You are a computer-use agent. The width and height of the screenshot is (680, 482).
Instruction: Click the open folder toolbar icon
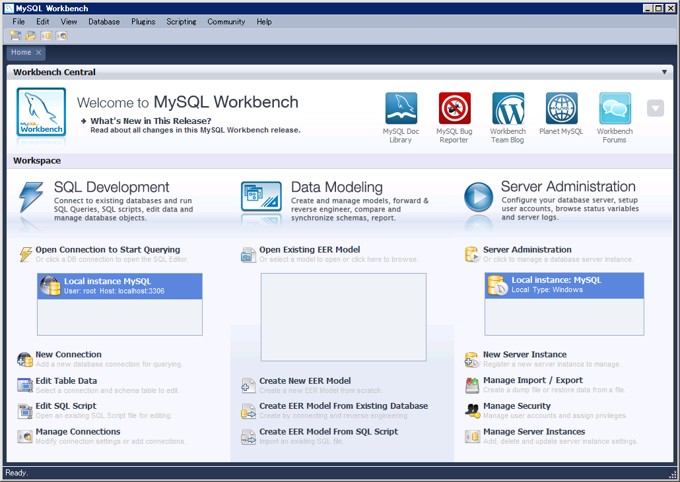pos(31,36)
